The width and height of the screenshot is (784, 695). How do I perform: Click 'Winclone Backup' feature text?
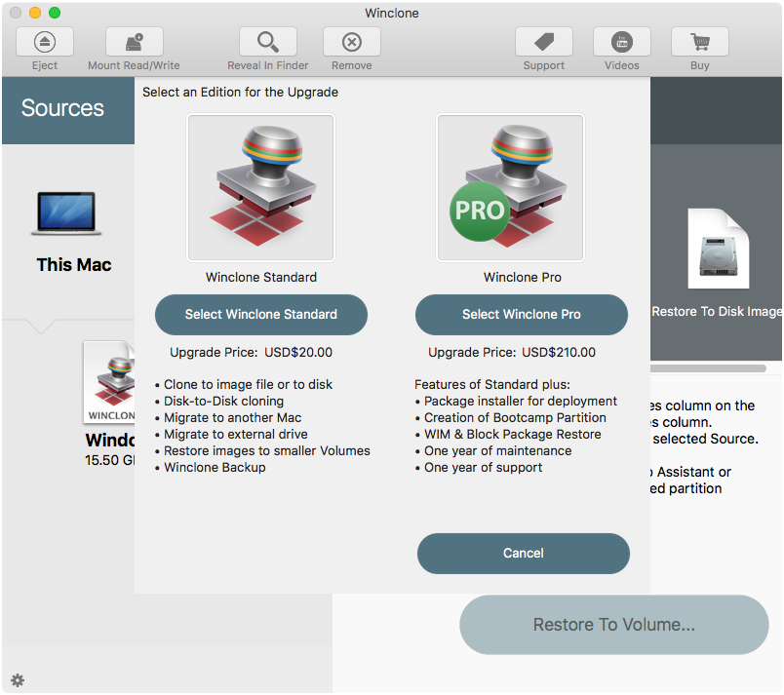pos(215,467)
